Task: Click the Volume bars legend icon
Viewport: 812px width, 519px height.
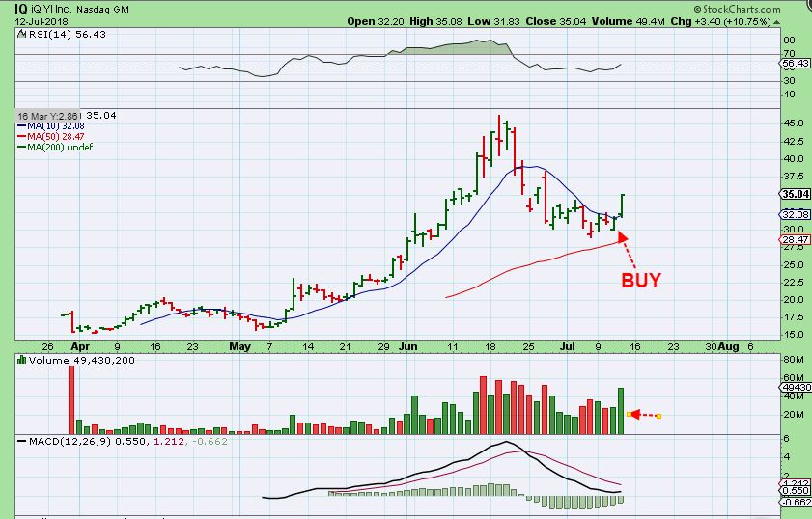Action: (22, 360)
